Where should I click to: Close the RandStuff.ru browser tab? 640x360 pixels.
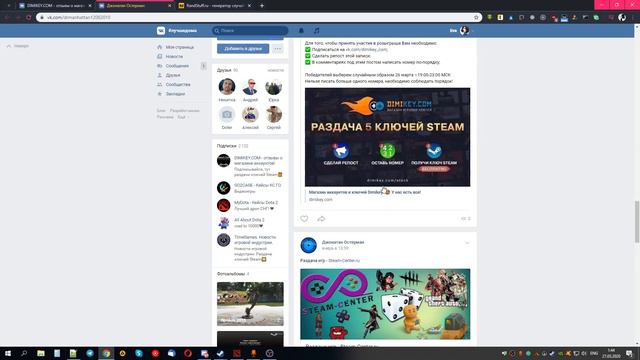249,6
